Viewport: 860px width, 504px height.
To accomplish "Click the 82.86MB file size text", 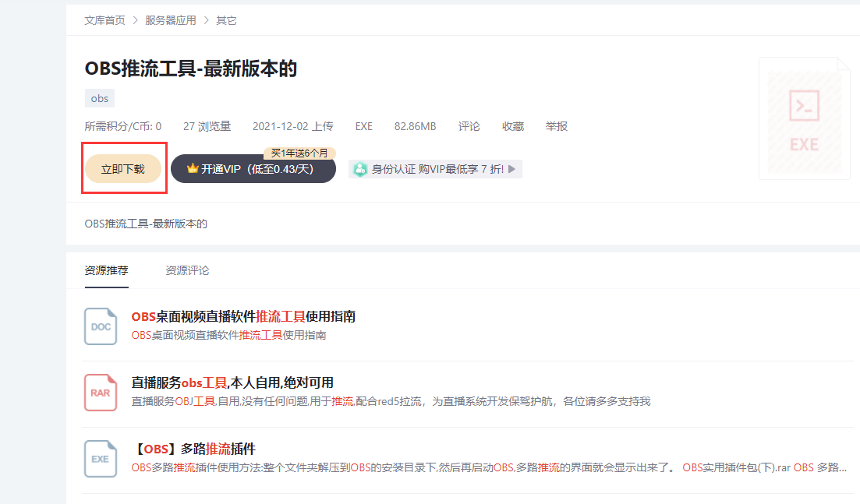I will (x=416, y=126).
